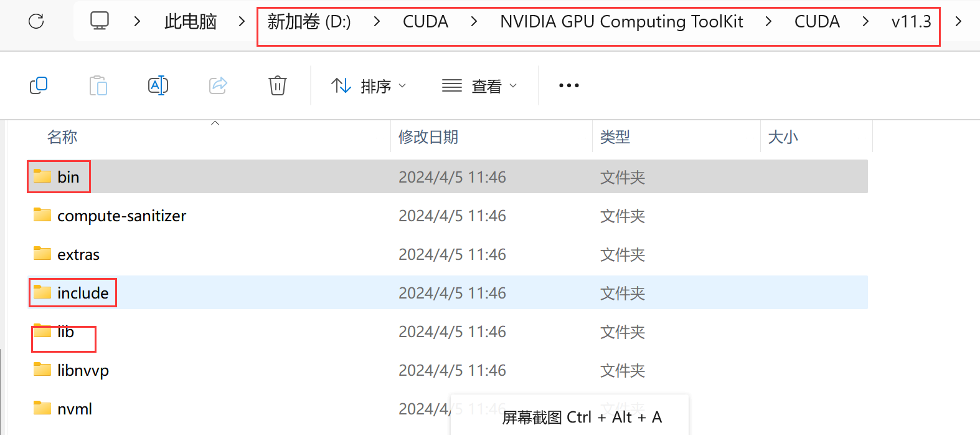Copy the selected bin folder

(x=39, y=85)
